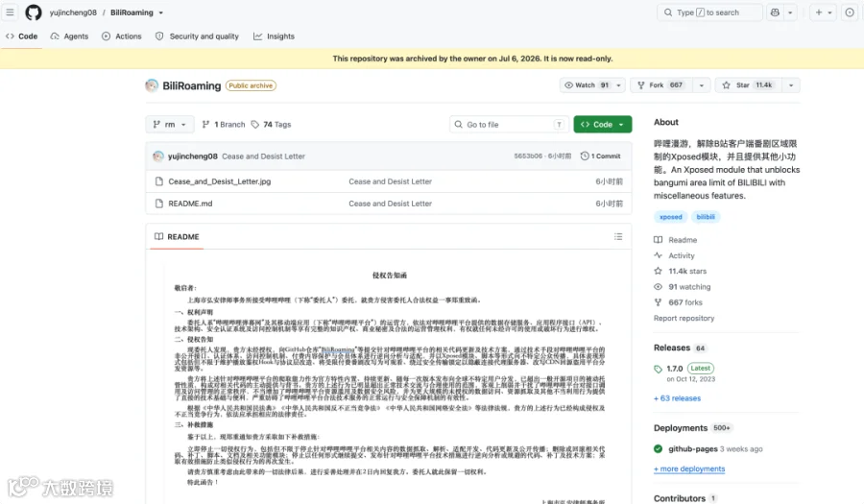Go to GitHub home via Octocat logo
Image resolution: width=864 pixels, height=504 pixels.
tap(34, 12)
